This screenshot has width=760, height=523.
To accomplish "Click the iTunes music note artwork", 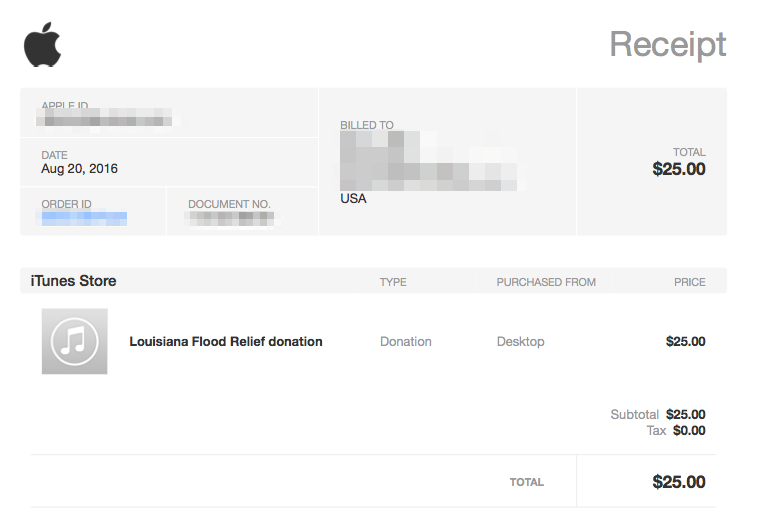I will pyautogui.click(x=75, y=341).
